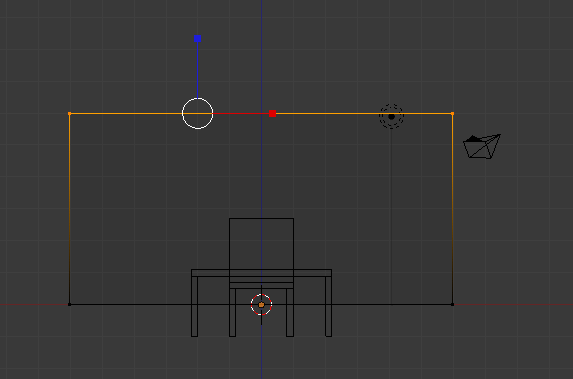Click the lamp's vertical drop line
Screen dimensions: 573x379
point(391,217)
